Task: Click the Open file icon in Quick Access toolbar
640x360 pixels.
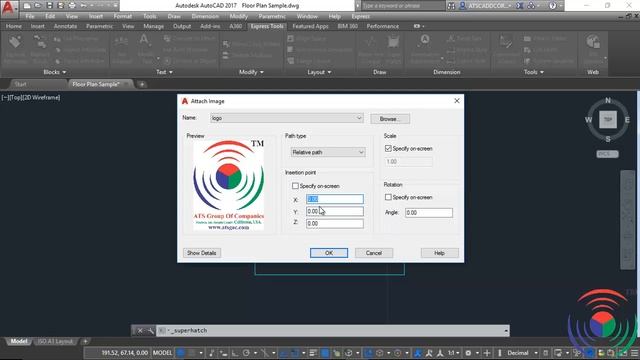Action: (x=38, y=6)
